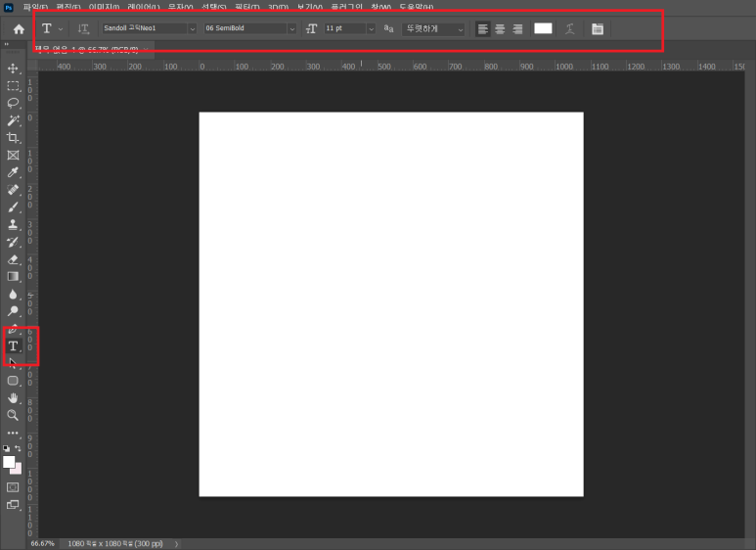This screenshot has height=550, width=756.
Task: Select the Healing Brush tool
Action: click(13, 190)
